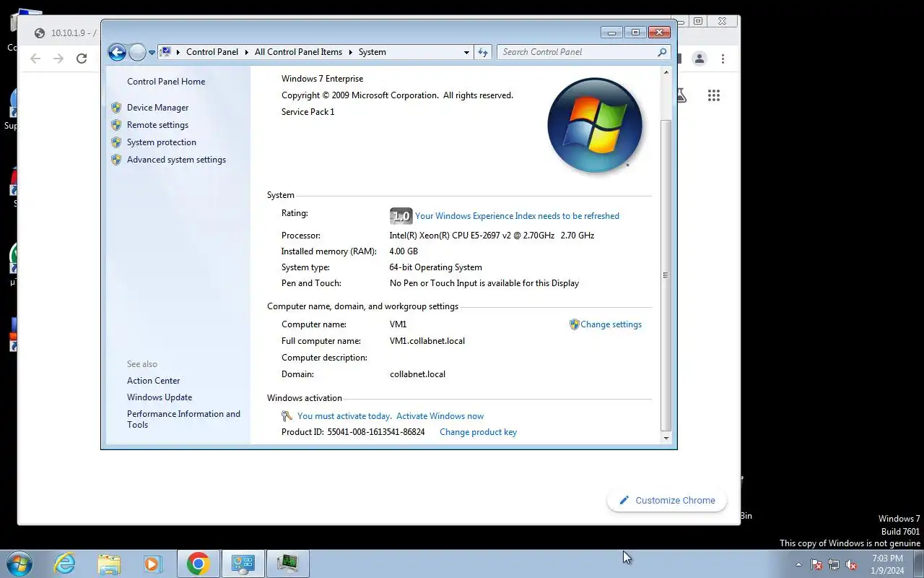Viewport: 924px width, 578px height.
Task: Select System breadcrumb segment
Action: tap(372, 52)
